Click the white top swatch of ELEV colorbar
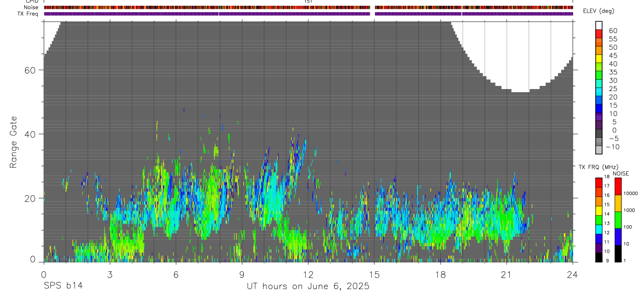This screenshot has width=644, height=297. 599,25
